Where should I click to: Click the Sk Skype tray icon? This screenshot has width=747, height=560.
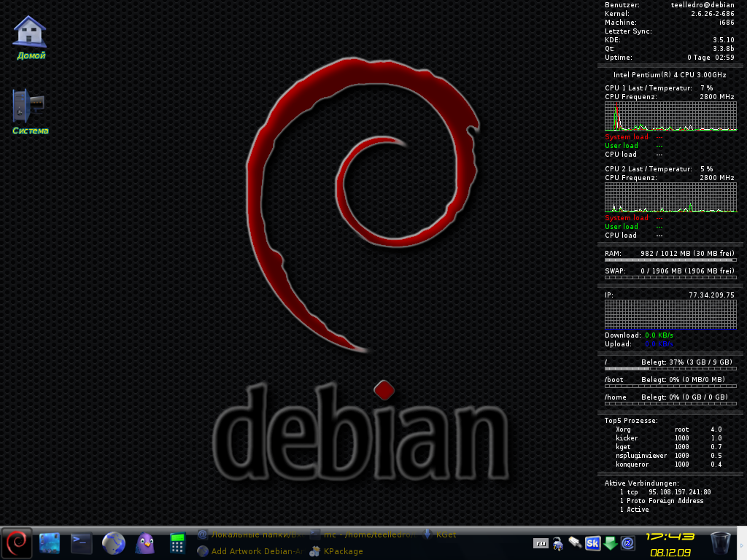(592, 543)
